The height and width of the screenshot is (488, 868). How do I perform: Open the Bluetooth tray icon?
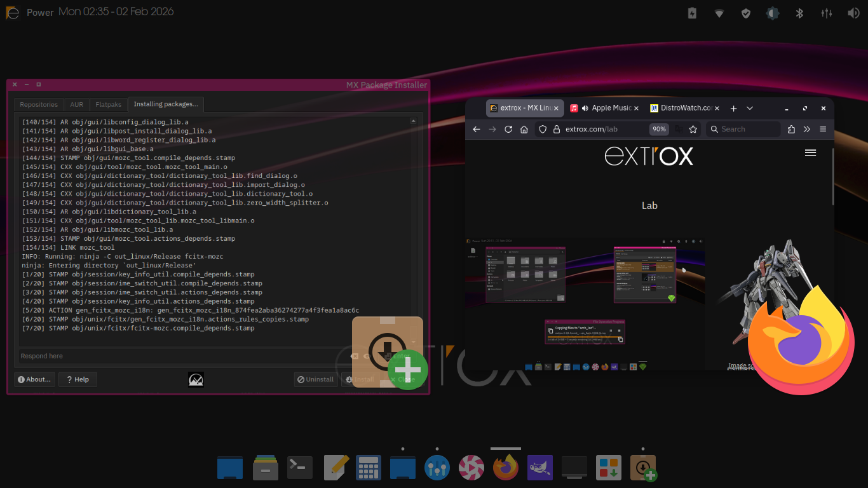[800, 13]
